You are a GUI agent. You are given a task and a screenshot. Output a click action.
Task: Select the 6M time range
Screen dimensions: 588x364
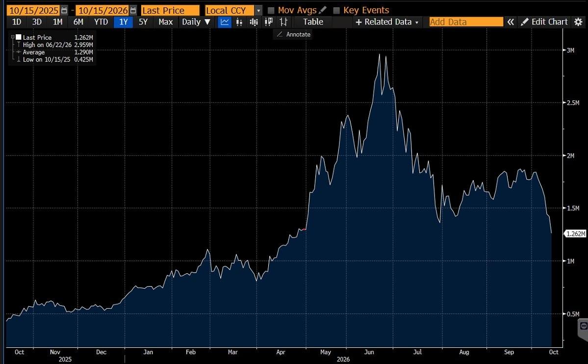point(78,22)
